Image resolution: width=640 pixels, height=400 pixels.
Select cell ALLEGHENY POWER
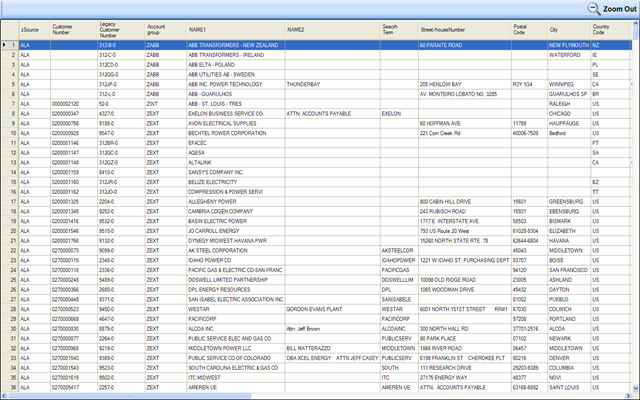(236, 202)
